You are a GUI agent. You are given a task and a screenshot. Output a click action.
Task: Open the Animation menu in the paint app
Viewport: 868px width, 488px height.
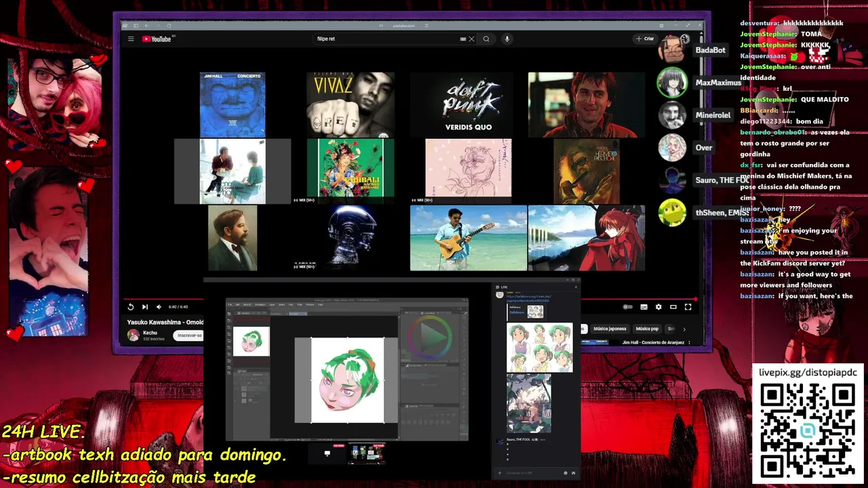(x=260, y=304)
